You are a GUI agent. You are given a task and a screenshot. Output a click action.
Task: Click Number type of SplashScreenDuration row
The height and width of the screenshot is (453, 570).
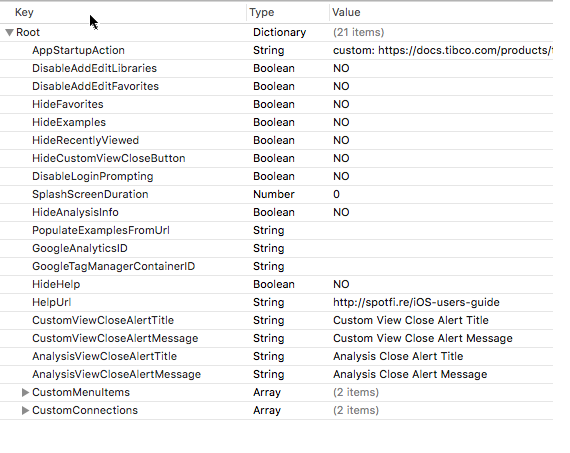[x=274, y=194]
